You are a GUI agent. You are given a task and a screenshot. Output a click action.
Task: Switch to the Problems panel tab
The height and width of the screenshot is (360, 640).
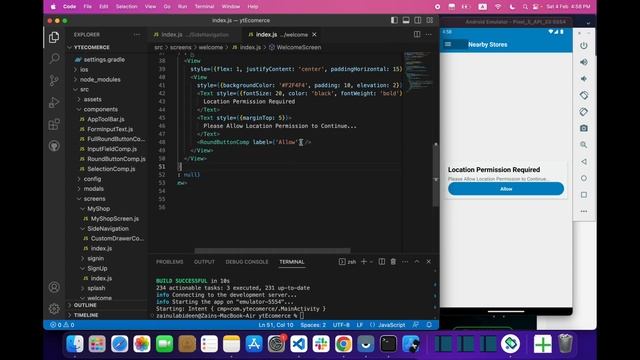169,262
